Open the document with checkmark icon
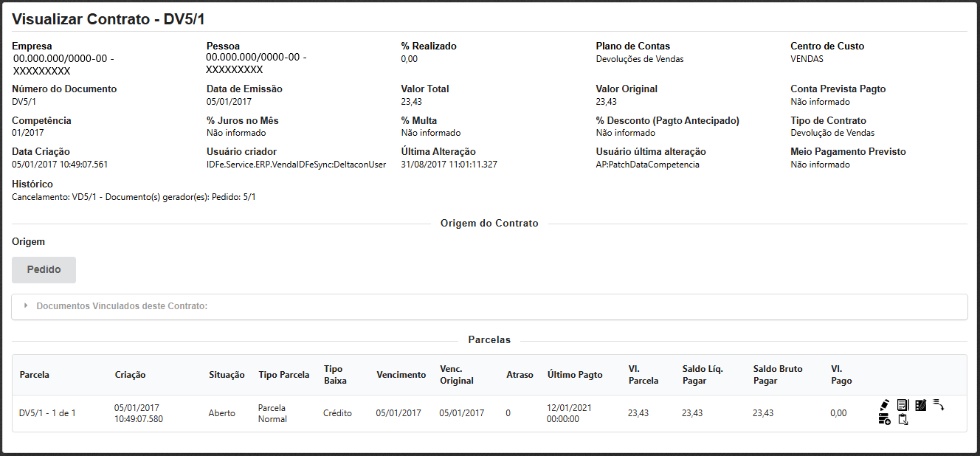The width and height of the screenshot is (980, 456). (903, 405)
